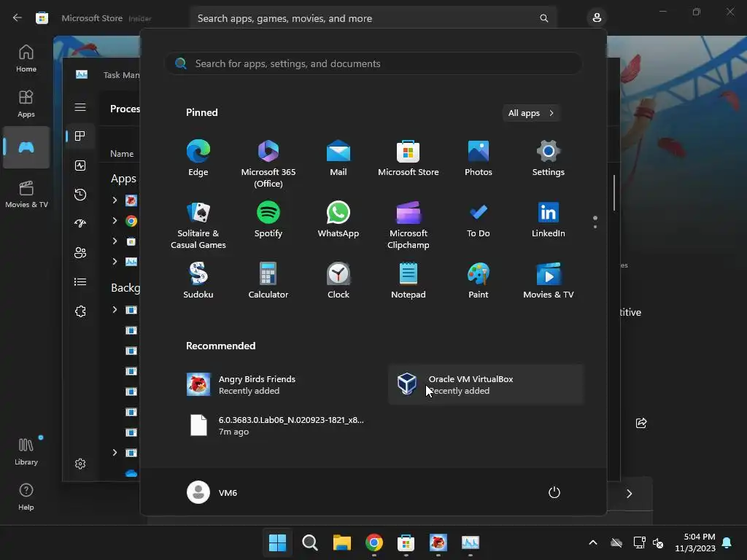
Task: Select Movies & TV in Store sidebar
Action: 26,194
